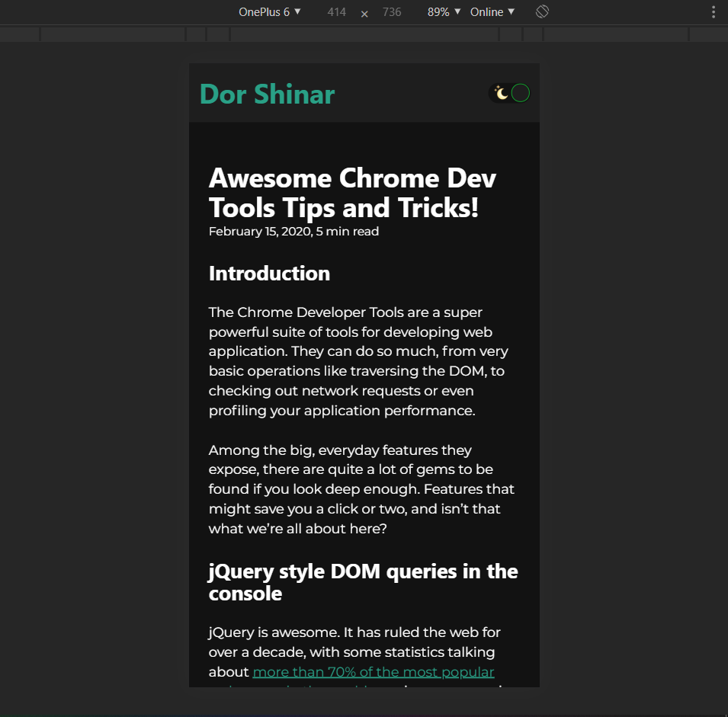Click the paragraph starting 'The Chrome Developer Tools'
The height and width of the screenshot is (717, 728).
(x=358, y=361)
